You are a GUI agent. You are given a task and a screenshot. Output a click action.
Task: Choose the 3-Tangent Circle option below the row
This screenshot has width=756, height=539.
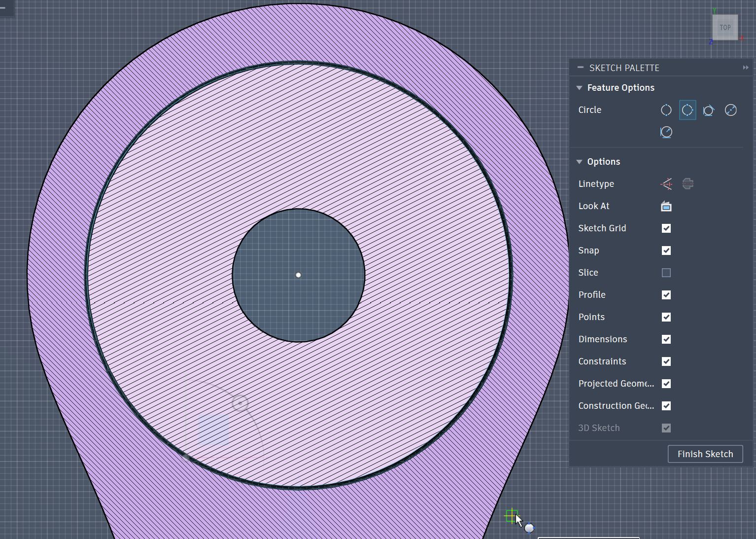(x=666, y=132)
